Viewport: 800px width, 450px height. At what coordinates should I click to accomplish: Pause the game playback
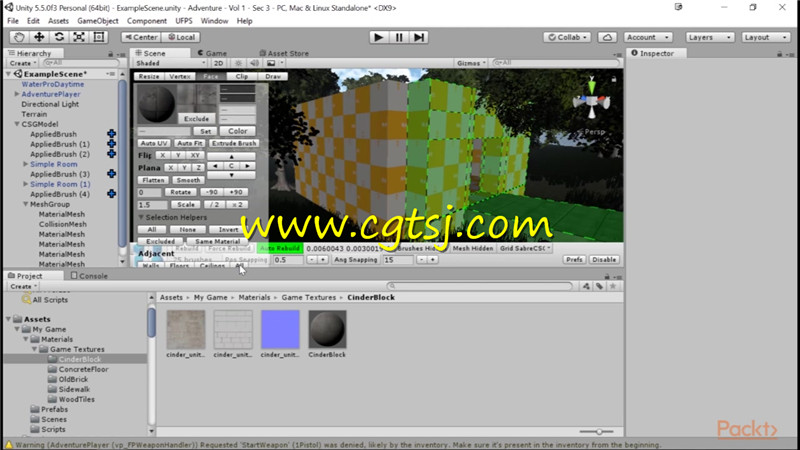398,37
